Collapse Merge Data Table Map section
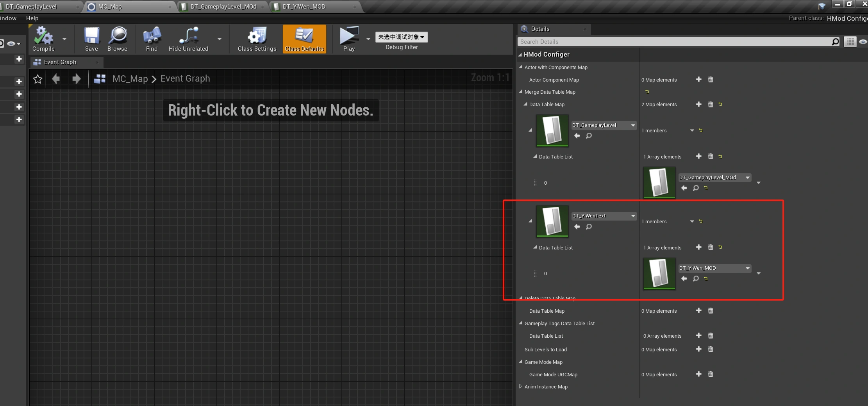Image resolution: width=868 pixels, height=406 pixels. coord(521,92)
